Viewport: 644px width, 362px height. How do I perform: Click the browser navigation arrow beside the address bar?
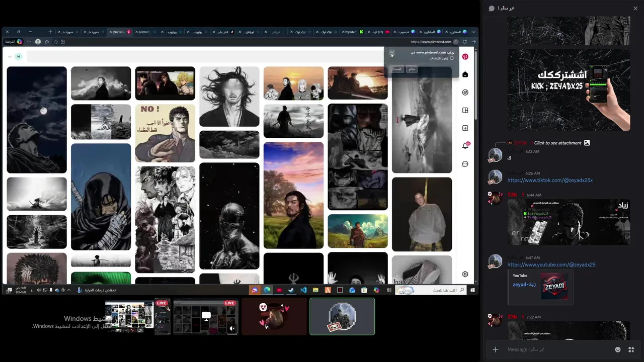coord(473,42)
